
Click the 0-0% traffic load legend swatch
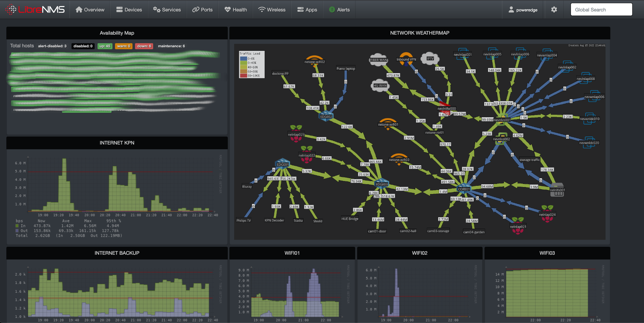click(x=243, y=58)
